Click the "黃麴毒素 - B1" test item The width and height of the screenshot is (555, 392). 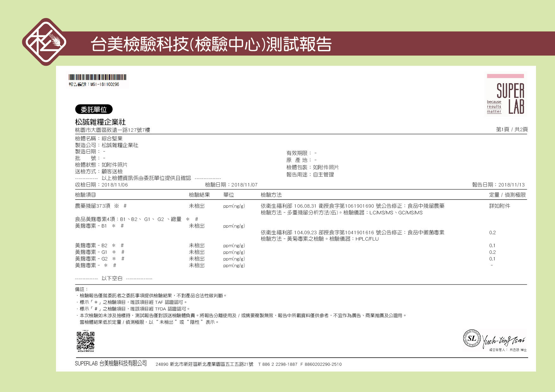[x=91, y=226]
